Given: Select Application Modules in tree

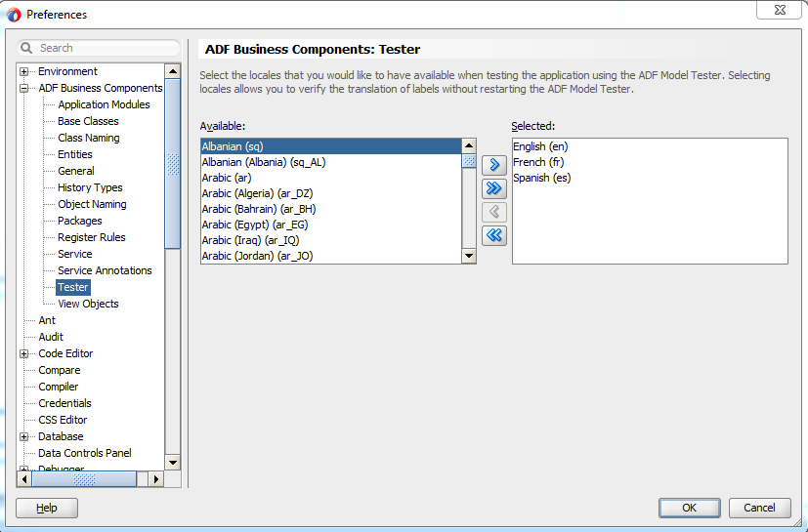Looking at the screenshot, I should tap(104, 104).
